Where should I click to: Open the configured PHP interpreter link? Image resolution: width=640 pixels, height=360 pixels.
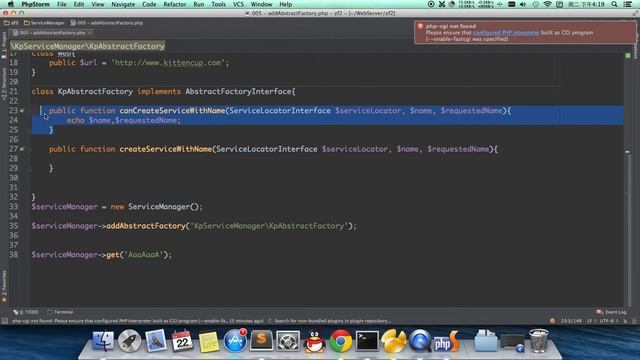click(506, 32)
